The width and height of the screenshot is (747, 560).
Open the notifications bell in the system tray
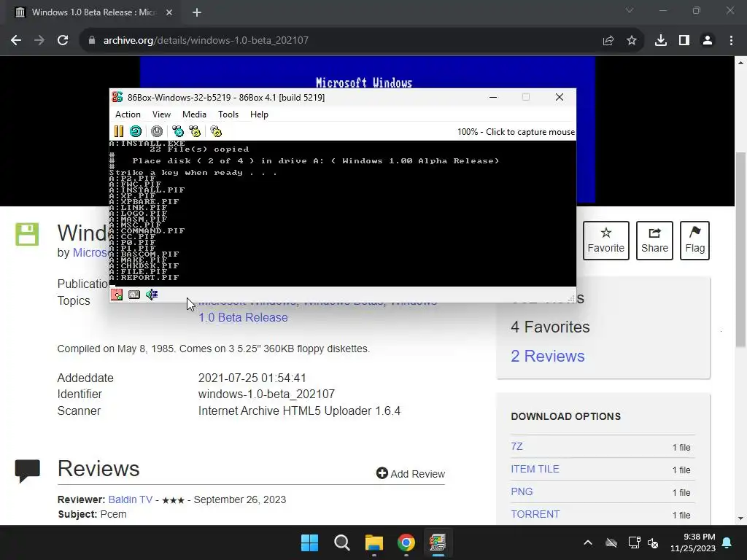click(727, 542)
